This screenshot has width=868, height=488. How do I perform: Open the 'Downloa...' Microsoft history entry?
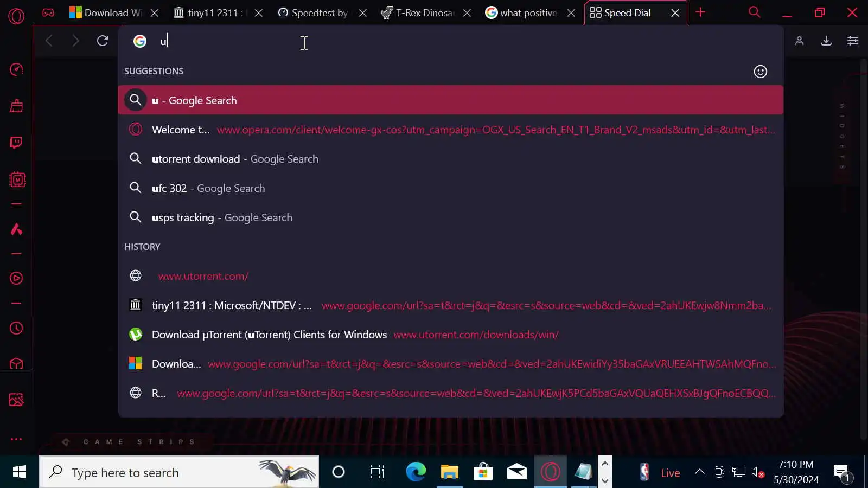[x=450, y=364]
